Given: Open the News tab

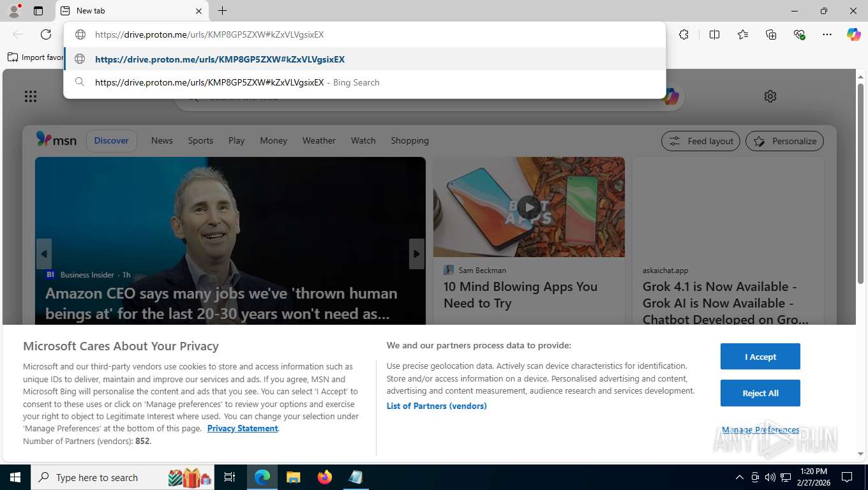Looking at the screenshot, I should tap(162, 140).
